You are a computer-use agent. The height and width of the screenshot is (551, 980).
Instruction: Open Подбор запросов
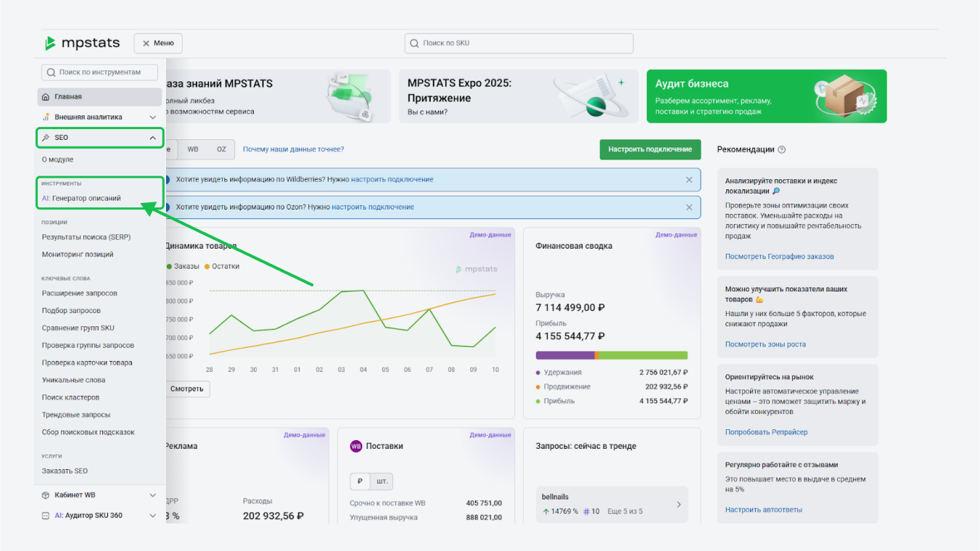71,311
